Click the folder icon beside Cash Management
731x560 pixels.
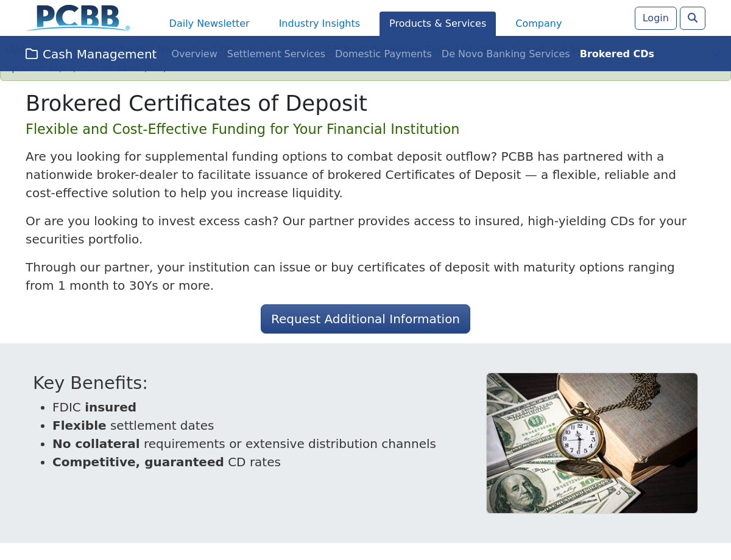coord(32,54)
